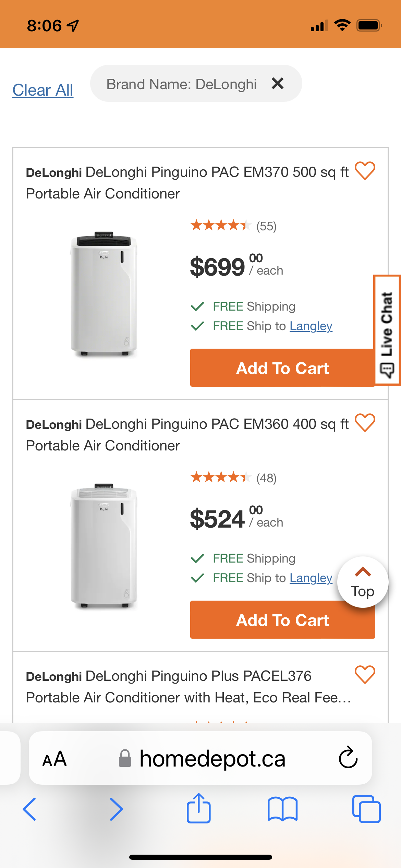Screen dimensions: 401x868
Task: Go back to previous page in Safari
Action: coord(29,809)
